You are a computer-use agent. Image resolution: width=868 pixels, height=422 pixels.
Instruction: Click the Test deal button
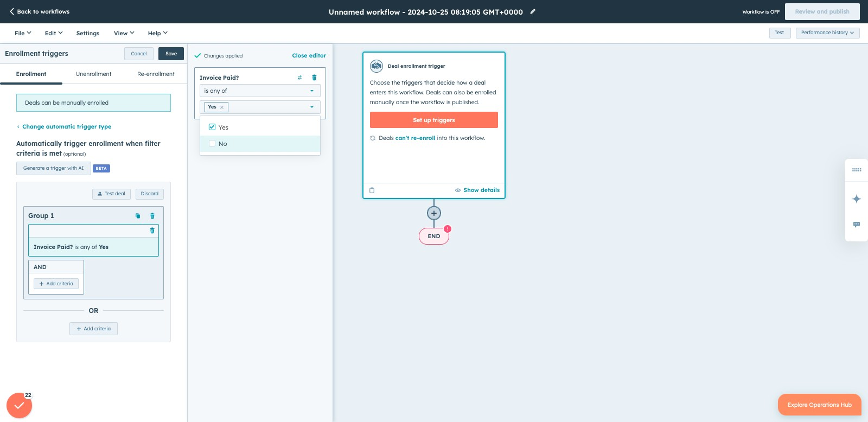(111, 194)
